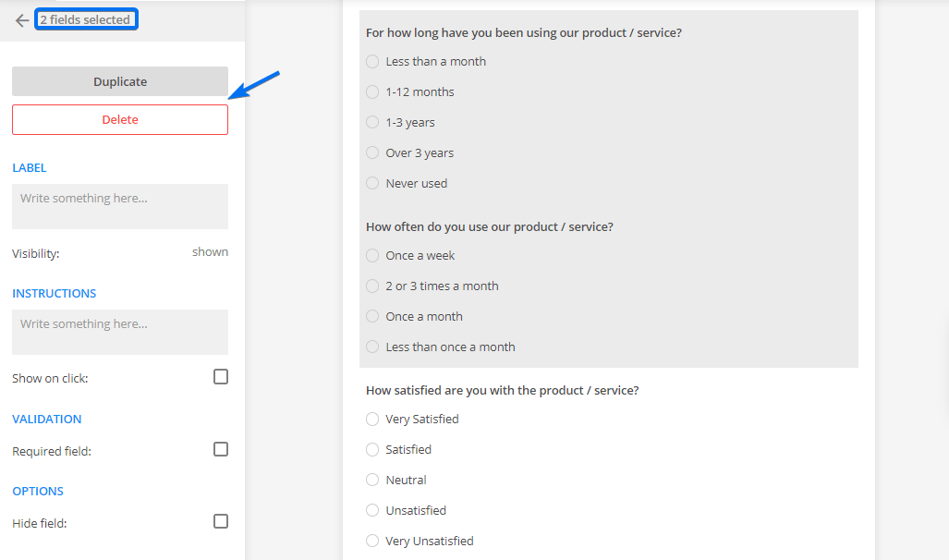Enable the Hide field checkbox
The width and height of the screenshot is (949, 560).
click(221, 521)
